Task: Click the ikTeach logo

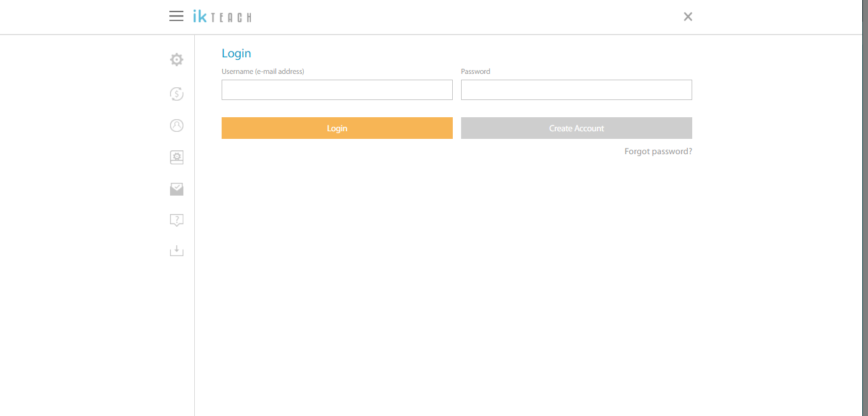Action: (x=222, y=17)
